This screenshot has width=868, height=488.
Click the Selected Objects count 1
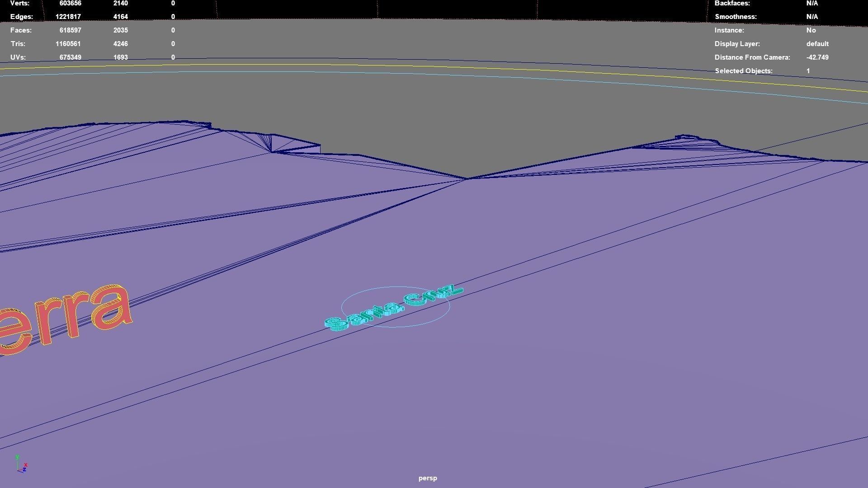click(808, 71)
